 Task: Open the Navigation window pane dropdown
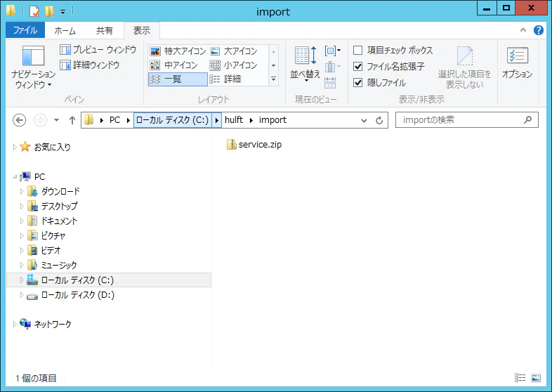coord(34,67)
